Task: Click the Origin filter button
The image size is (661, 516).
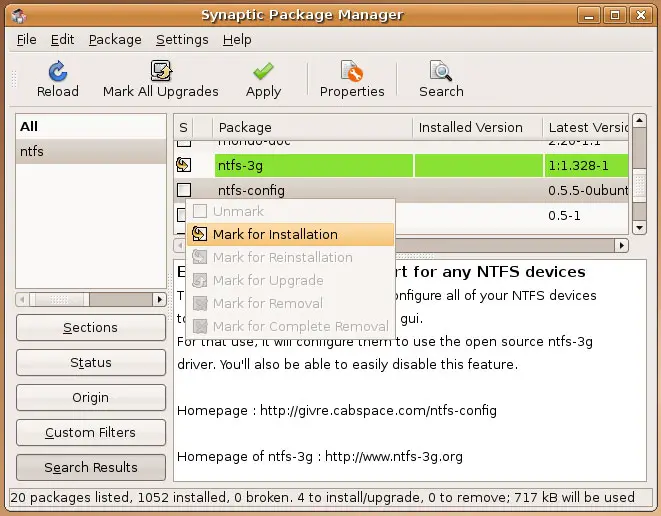Action: click(91, 398)
